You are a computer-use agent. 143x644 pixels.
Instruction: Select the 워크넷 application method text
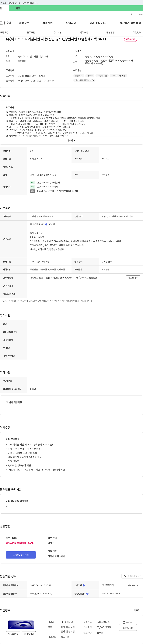click(x=51, y=543)
